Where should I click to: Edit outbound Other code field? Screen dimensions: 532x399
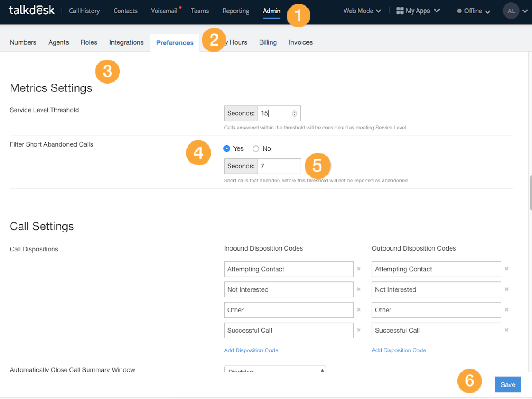(436, 310)
